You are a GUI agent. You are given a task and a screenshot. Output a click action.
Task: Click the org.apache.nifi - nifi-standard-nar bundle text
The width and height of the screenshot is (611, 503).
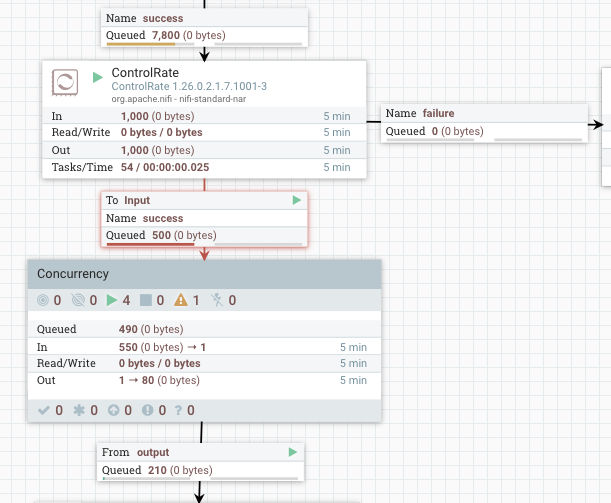tap(178, 99)
